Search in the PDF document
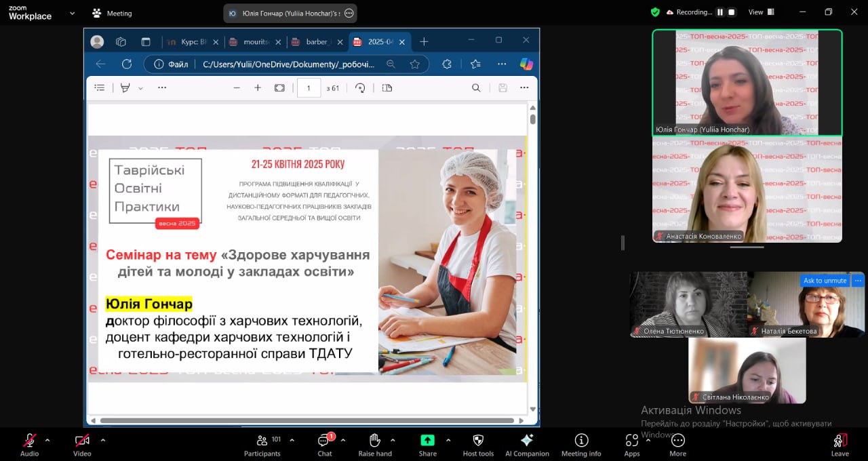Image resolution: width=868 pixels, height=461 pixels. tap(476, 87)
